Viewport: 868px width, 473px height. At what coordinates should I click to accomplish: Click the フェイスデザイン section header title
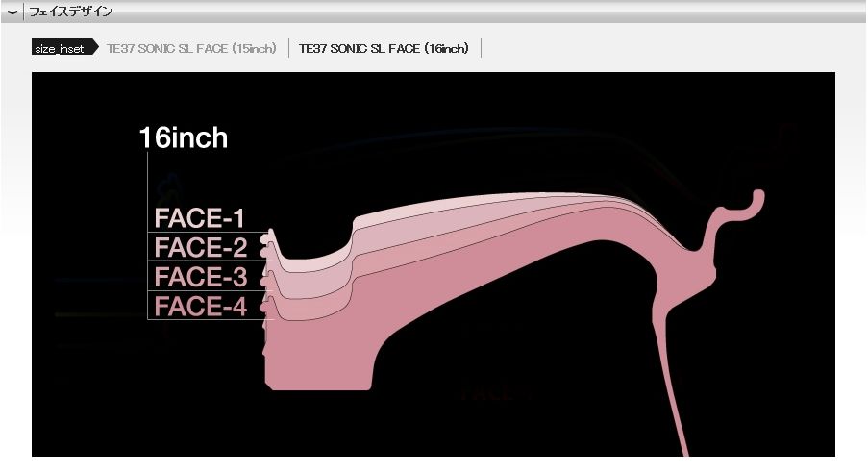pos(70,12)
